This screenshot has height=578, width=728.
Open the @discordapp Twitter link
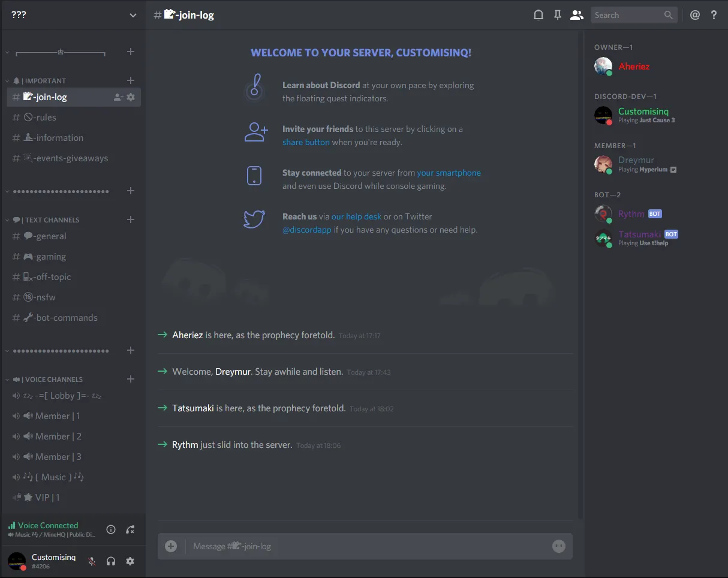[x=306, y=230]
